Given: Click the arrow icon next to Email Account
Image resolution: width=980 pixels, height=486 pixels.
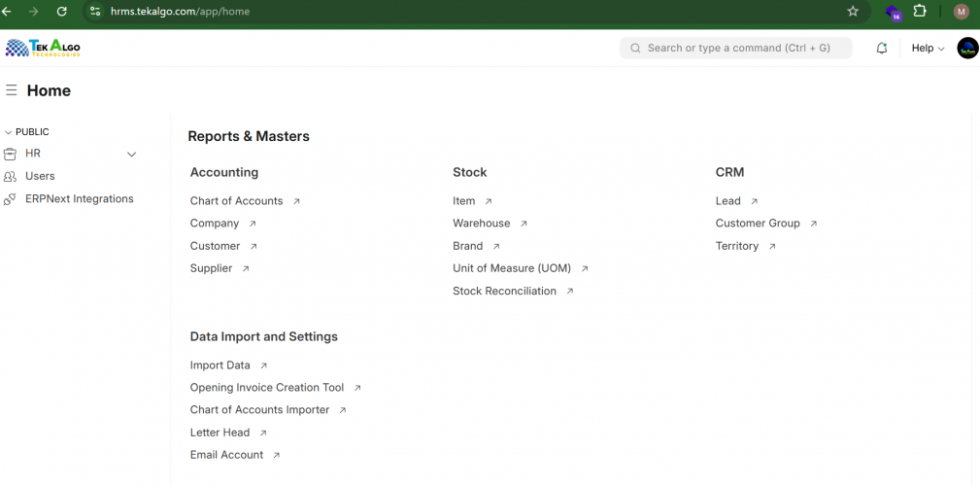Looking at the screenshot, I should coord(276,455).
